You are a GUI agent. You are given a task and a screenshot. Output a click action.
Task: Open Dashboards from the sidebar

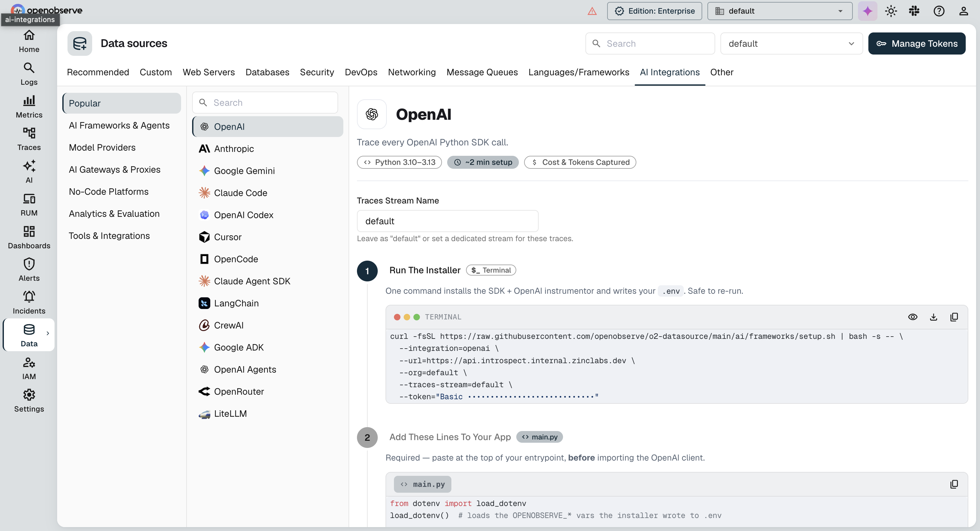point(29,238)
